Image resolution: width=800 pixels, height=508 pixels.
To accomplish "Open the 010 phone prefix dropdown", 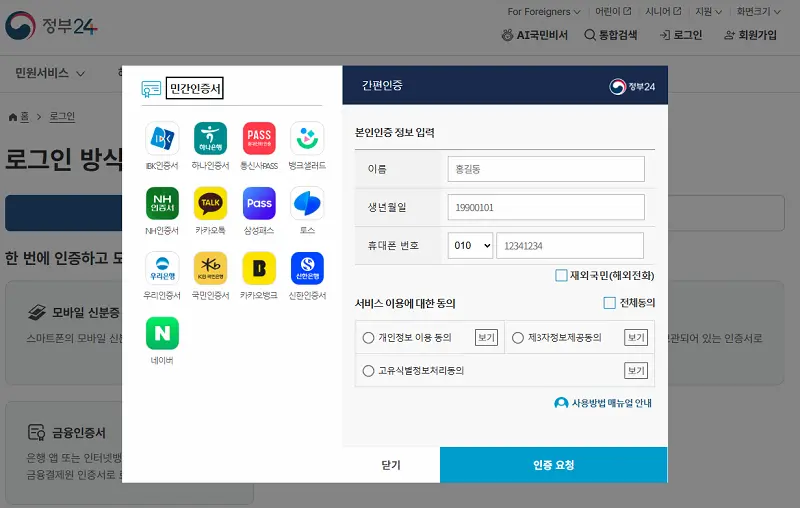I will (470, 245).
